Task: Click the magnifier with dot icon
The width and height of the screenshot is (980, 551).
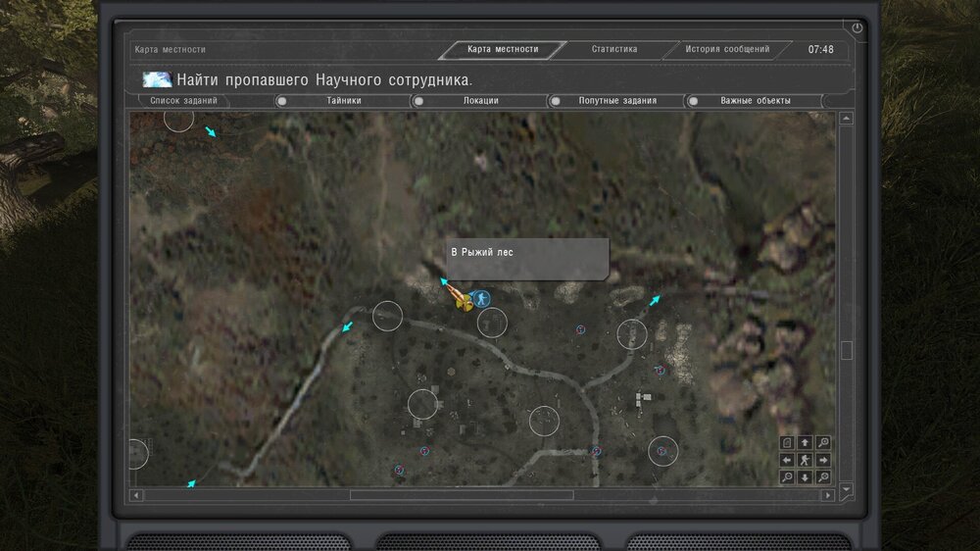Action: point(823,443)
